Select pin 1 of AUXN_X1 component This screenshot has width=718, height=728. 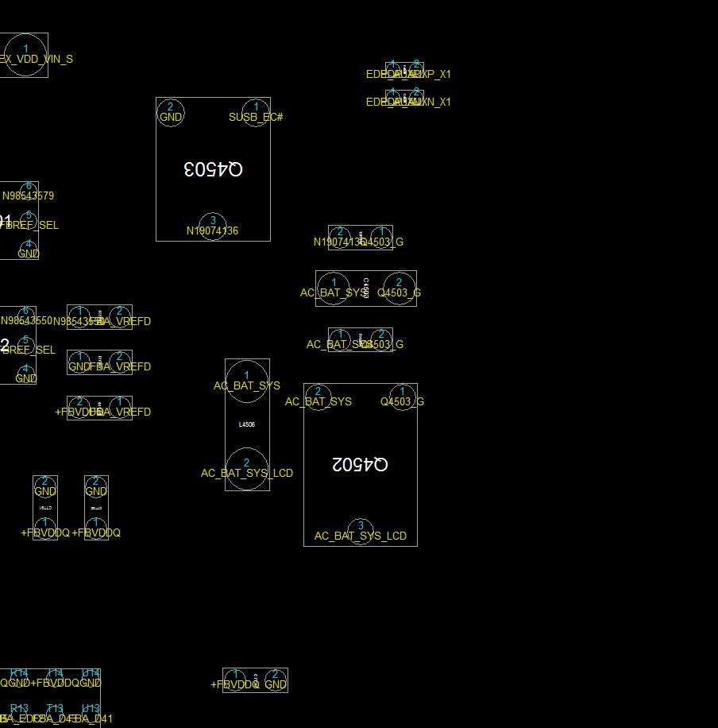[x=392, y=98]
